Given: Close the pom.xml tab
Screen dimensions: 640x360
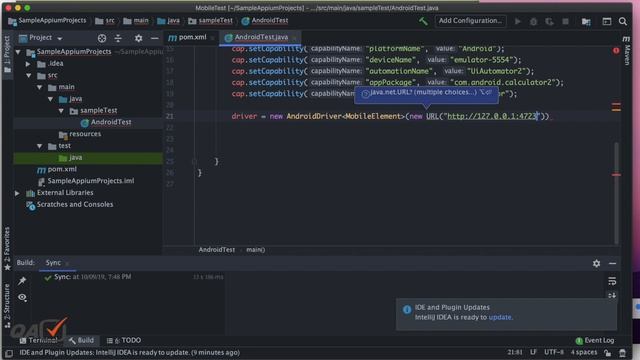Looking at the screenshot, I should coord(213,38).
